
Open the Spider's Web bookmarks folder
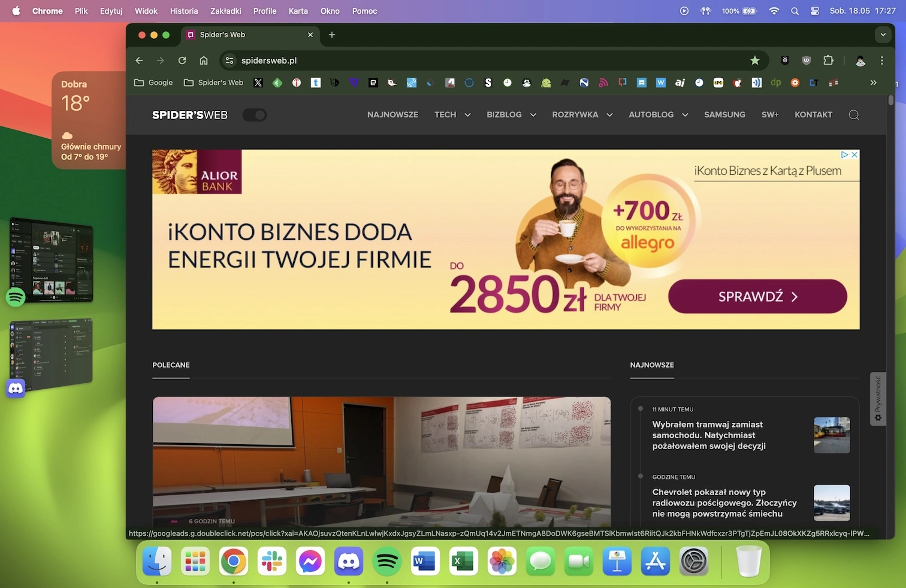[x=213, y=83]
